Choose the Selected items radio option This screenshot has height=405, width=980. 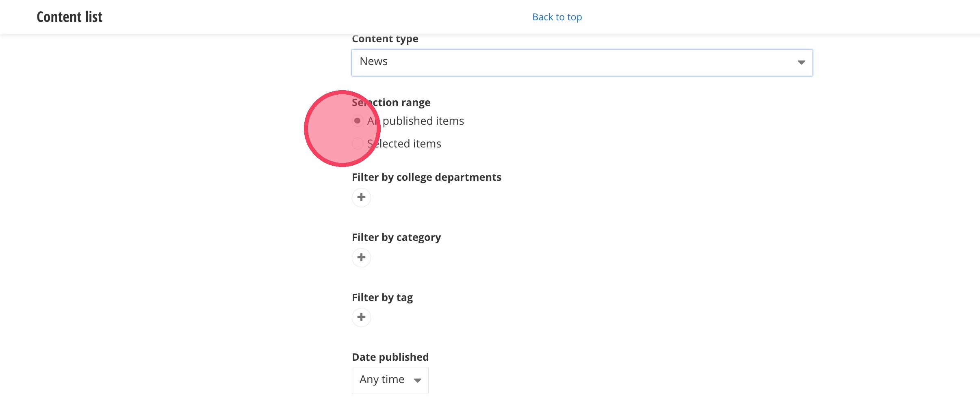coord(358,143)
